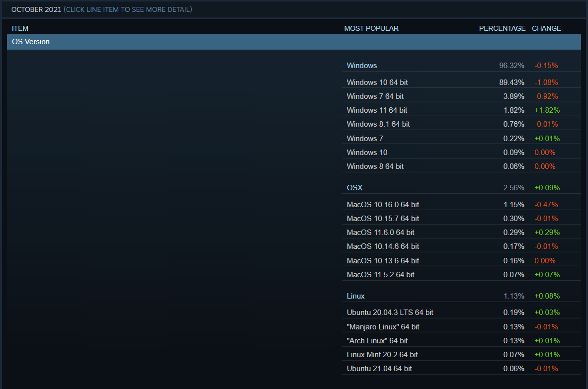Click the MacOS 10.14.6 64 bit row
Viewport: 588px width, 389px height.
click(x=461, y=246)
